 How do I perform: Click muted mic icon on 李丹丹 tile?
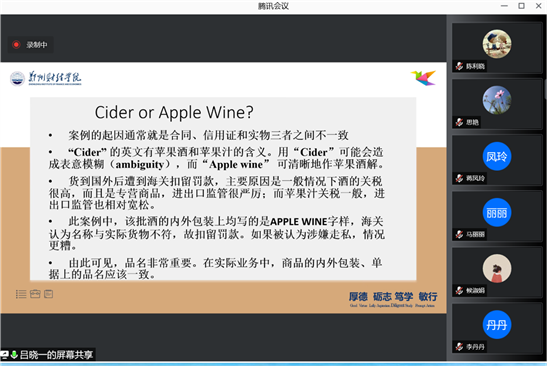(459, 347)
